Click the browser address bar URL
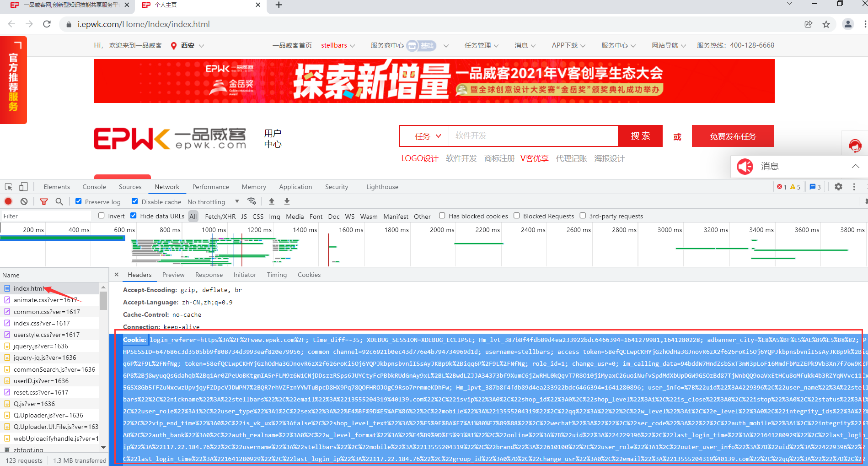The image size is (868, 466). tap(144, 24)
